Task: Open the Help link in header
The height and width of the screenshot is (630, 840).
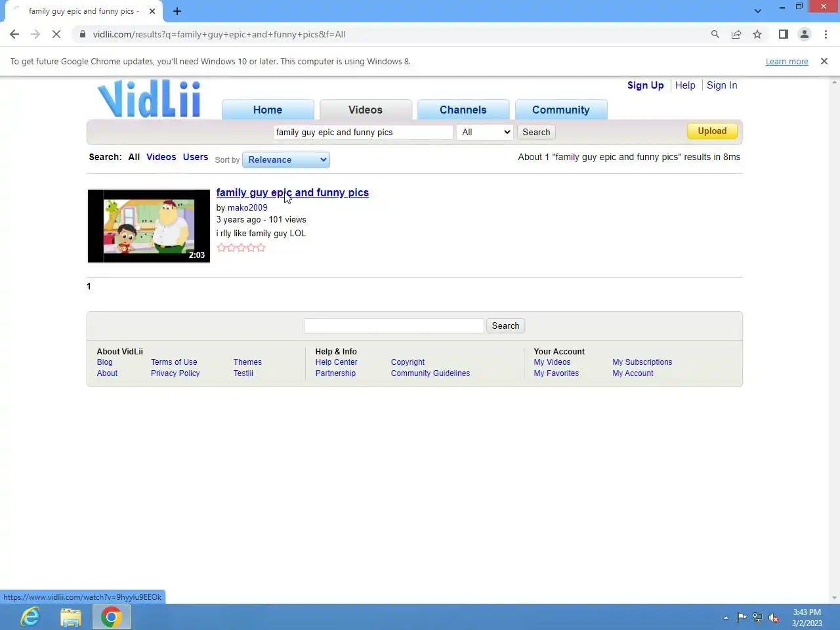Action: click(x=685, y=85)
